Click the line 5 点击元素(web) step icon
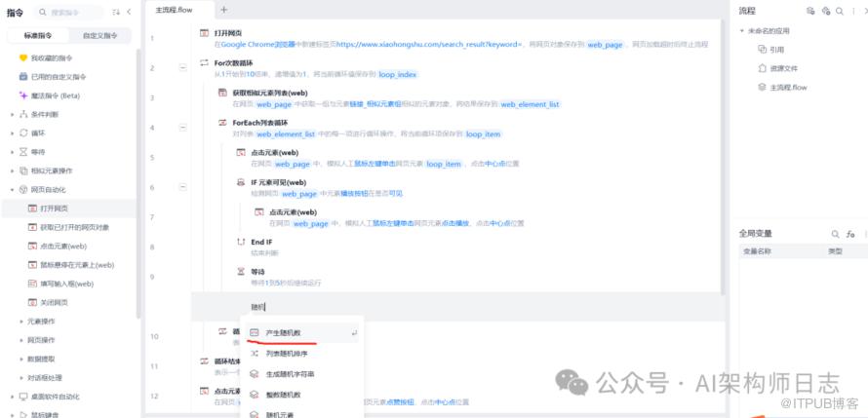This screenshot has height=418, width=868. 241,153
